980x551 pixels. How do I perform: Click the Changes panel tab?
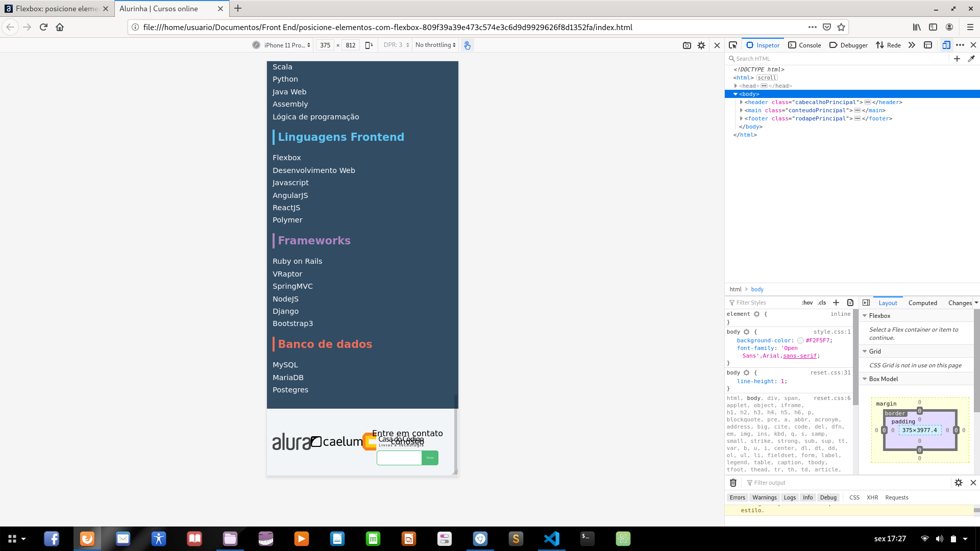point(956,303)
